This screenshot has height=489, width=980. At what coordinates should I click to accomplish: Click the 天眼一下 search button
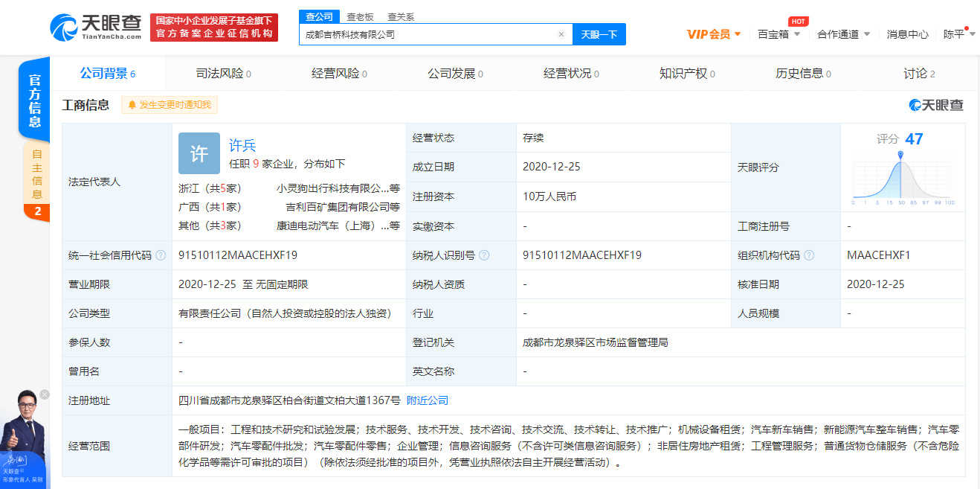(x=599, y=34)
